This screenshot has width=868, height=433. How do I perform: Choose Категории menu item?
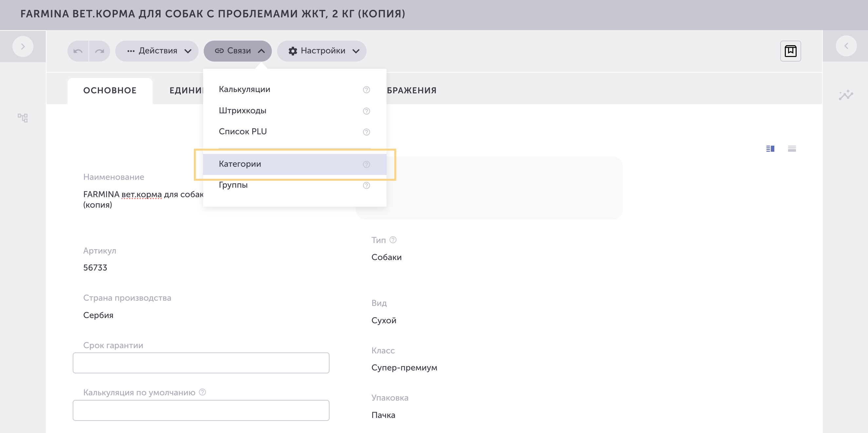pyautogui.click(x=294, y=164)
